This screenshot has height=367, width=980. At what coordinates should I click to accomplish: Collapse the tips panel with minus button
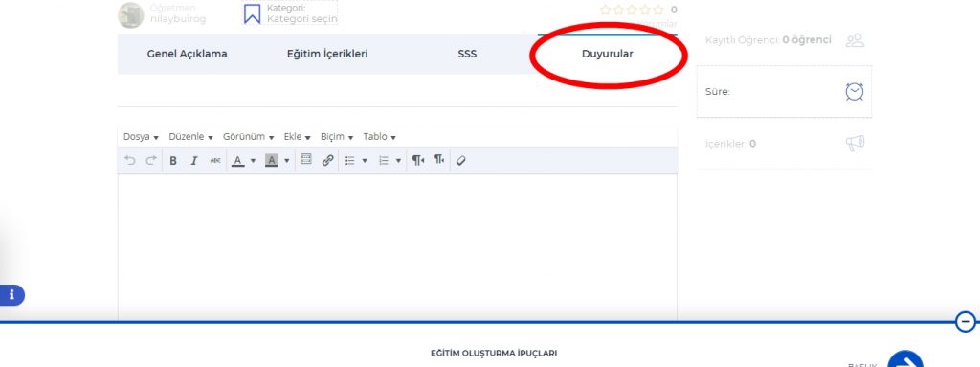coord(966,322)
